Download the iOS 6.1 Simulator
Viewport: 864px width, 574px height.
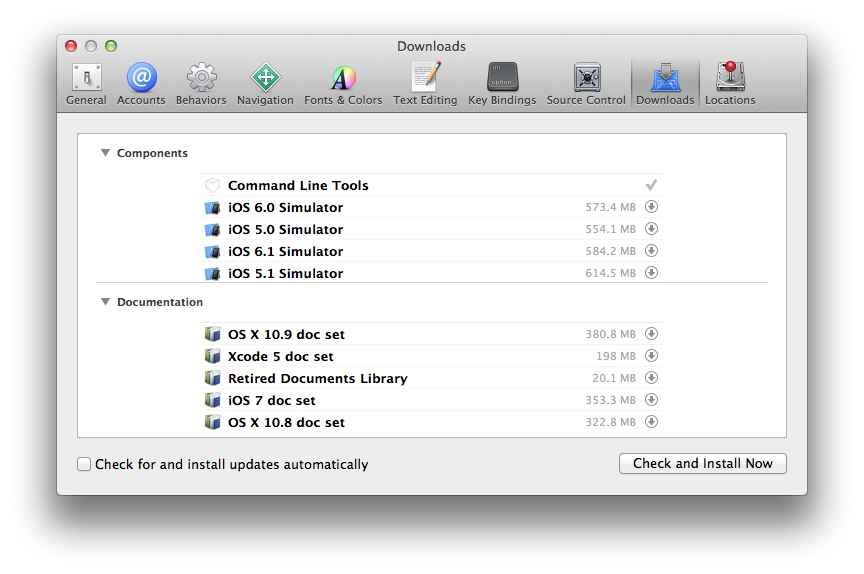651,251
